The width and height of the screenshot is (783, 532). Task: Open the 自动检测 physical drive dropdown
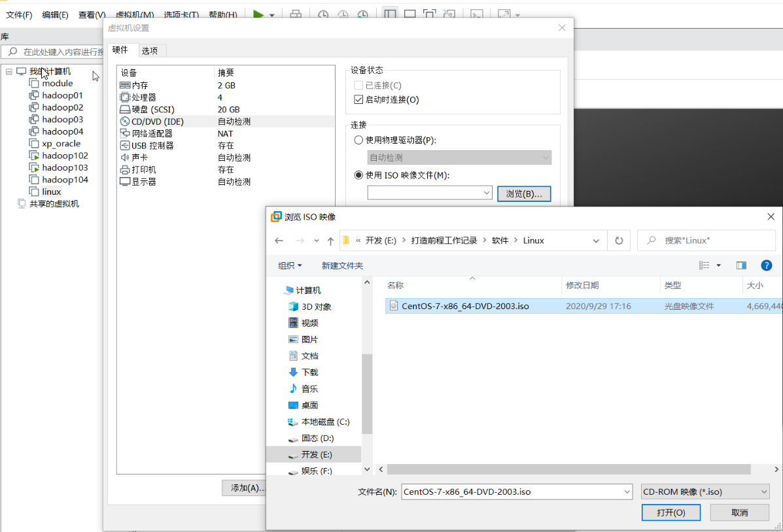point(459,158)
